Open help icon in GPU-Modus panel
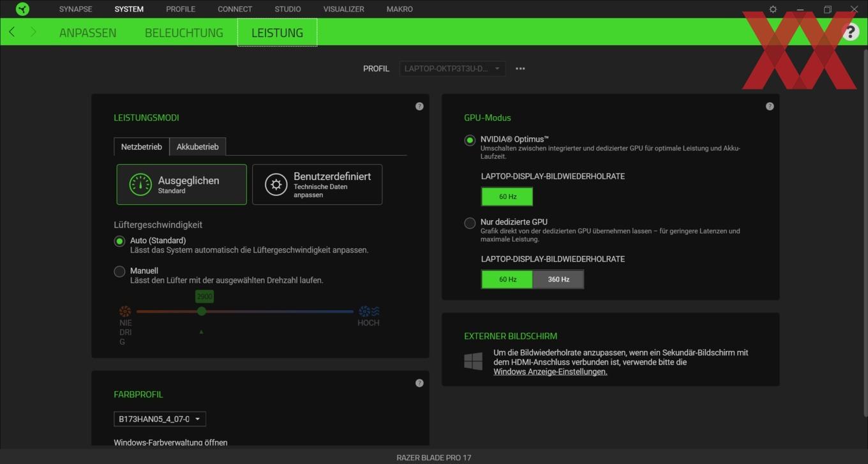The height and width of the screenshot is (464, 868). point(770,107)
